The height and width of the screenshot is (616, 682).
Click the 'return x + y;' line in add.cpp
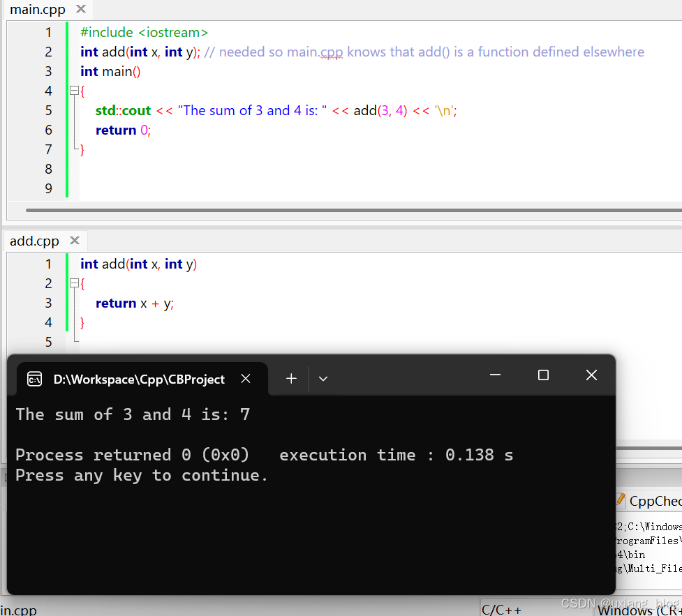135,303
